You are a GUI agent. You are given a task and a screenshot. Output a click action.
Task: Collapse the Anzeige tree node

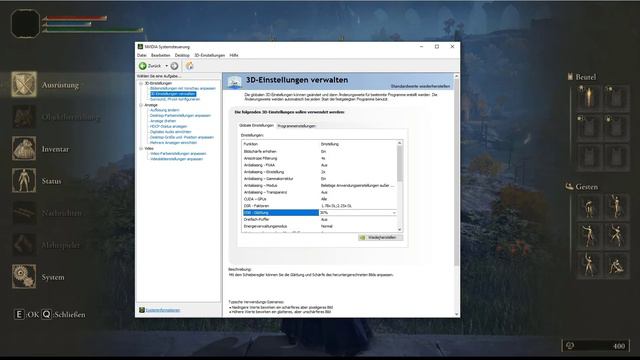click(x=141, y=105)
